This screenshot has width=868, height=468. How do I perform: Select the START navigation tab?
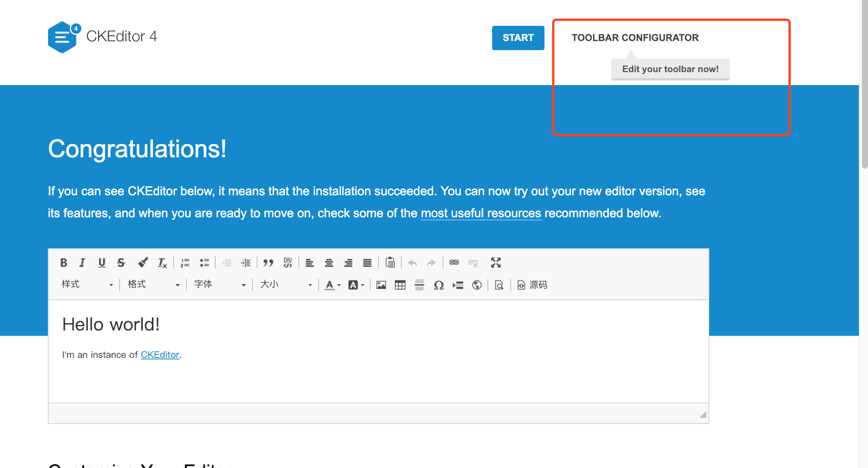click(x=518, y=38)
